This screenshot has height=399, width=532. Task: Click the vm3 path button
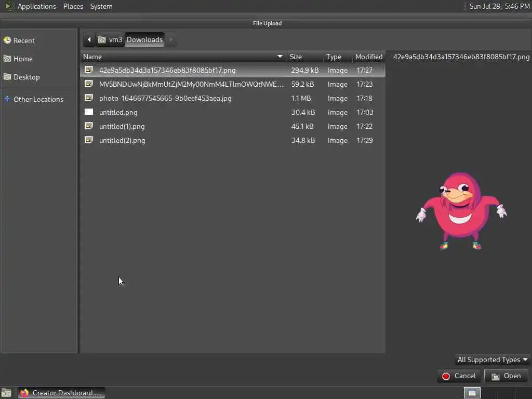coord(110,39)
